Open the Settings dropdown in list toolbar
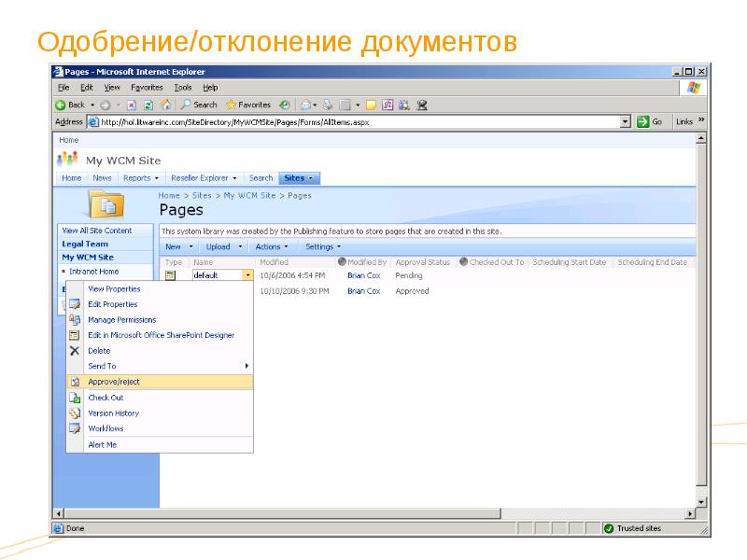 pos(323,247)
